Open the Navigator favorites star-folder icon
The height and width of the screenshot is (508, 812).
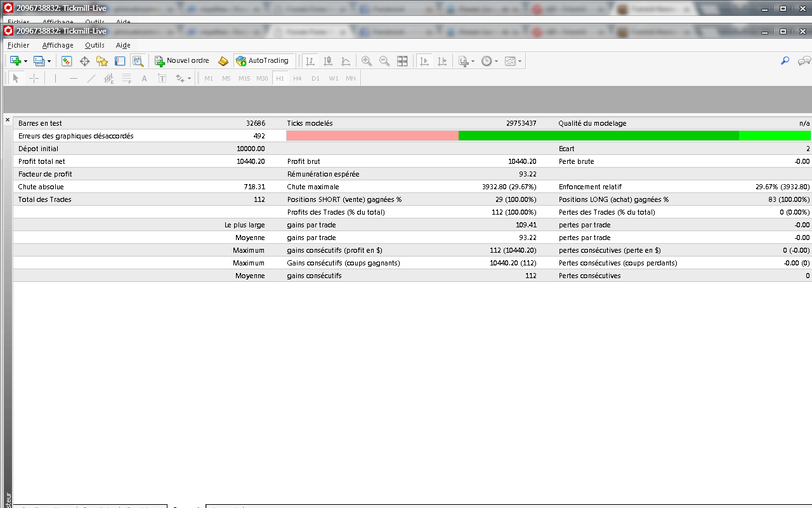coord(102,61)
